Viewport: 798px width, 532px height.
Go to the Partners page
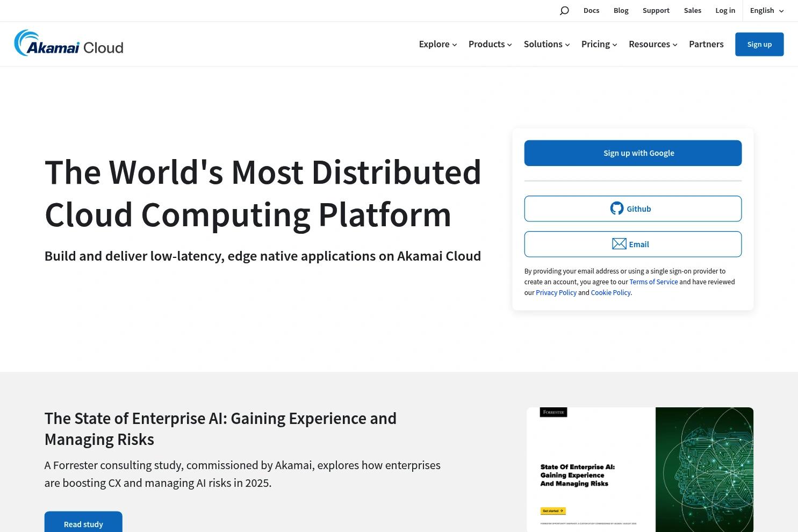point(706,44)
